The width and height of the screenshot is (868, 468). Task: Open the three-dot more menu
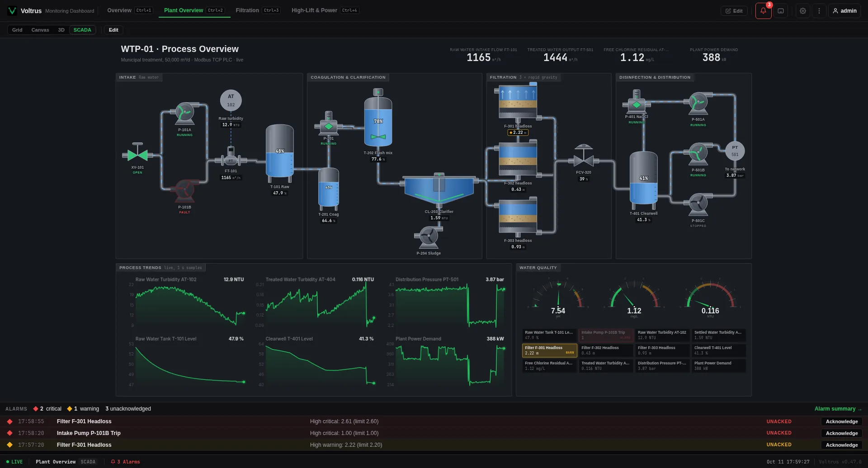click(x=819, y=11)
